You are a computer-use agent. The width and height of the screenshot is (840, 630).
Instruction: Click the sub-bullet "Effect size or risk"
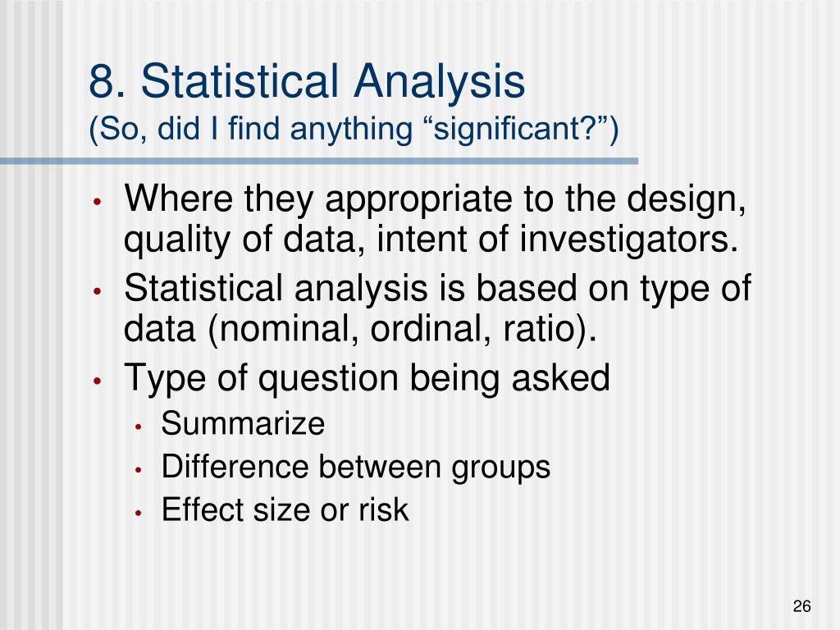[285, 509]
